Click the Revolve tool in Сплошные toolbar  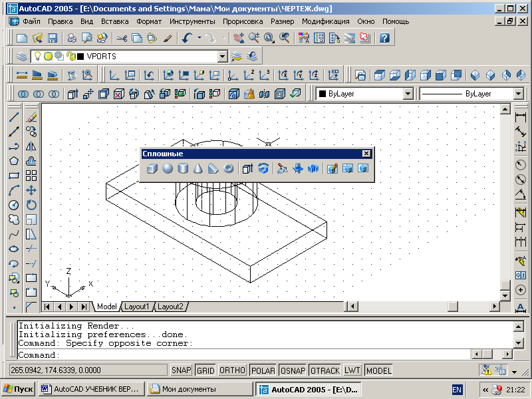(263, 168)
